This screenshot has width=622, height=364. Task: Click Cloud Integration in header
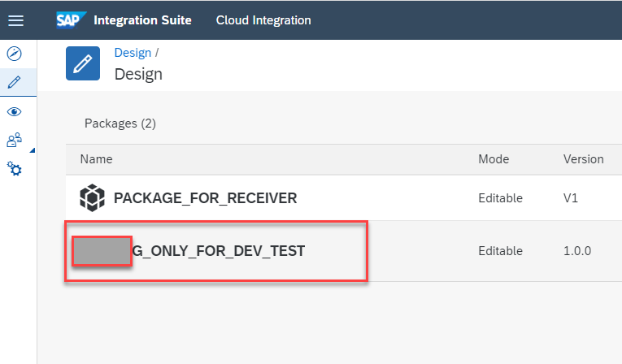[263, 19]
